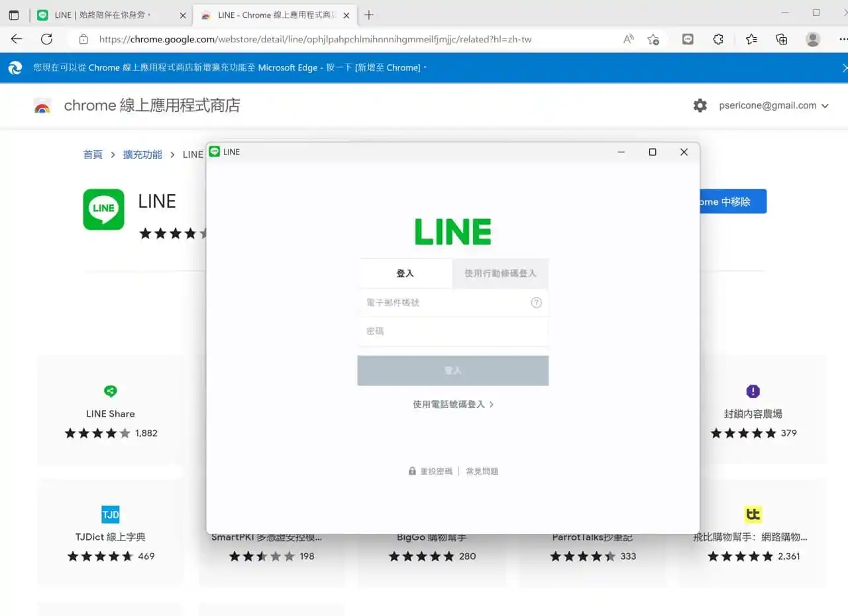Click the TJD blue icon

tap(111, 515)
